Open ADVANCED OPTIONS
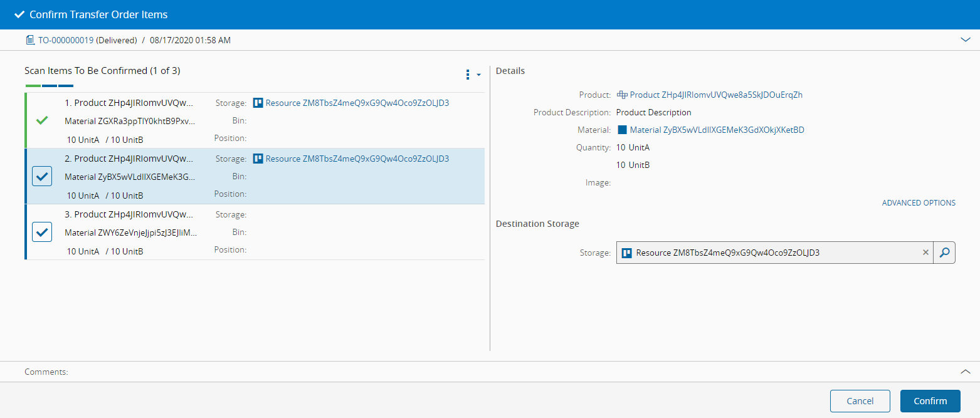This screenshot has width=980, height=418. coord(919,203)
